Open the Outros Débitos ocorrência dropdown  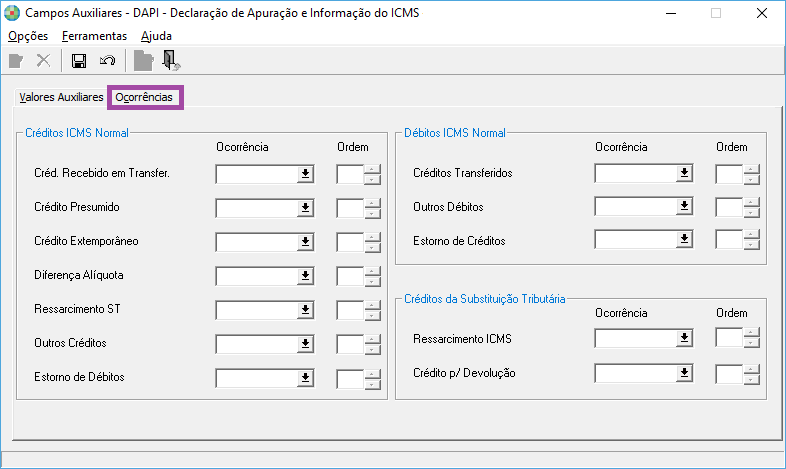coord(684,207)
